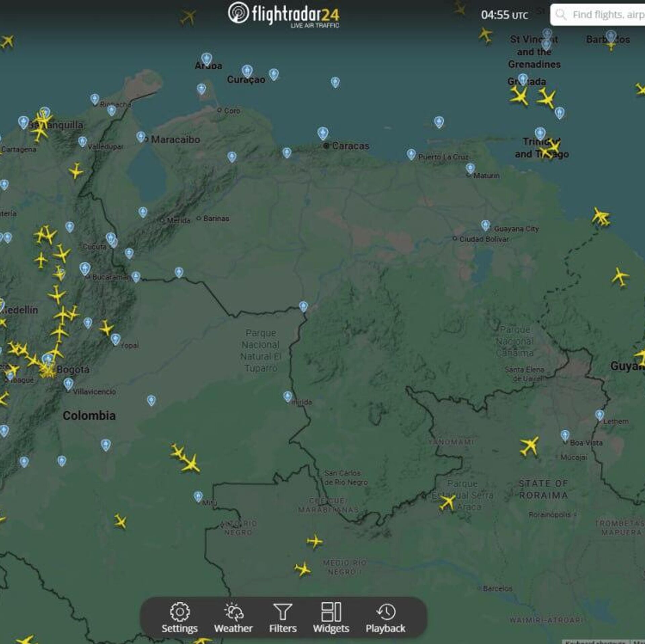Click the Flightradar24 logo
The height and width of the screenshot is (644, 645).
[x=284, y=14]
